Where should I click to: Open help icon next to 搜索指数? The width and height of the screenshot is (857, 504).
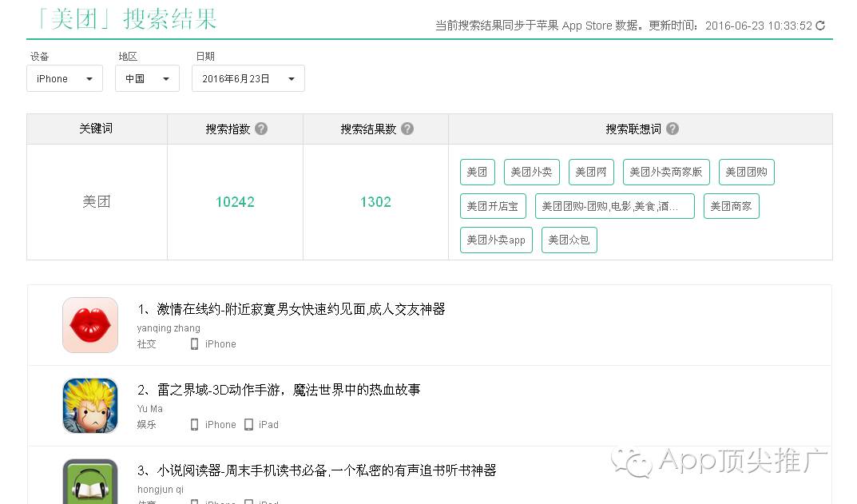(x=261, y=129)
